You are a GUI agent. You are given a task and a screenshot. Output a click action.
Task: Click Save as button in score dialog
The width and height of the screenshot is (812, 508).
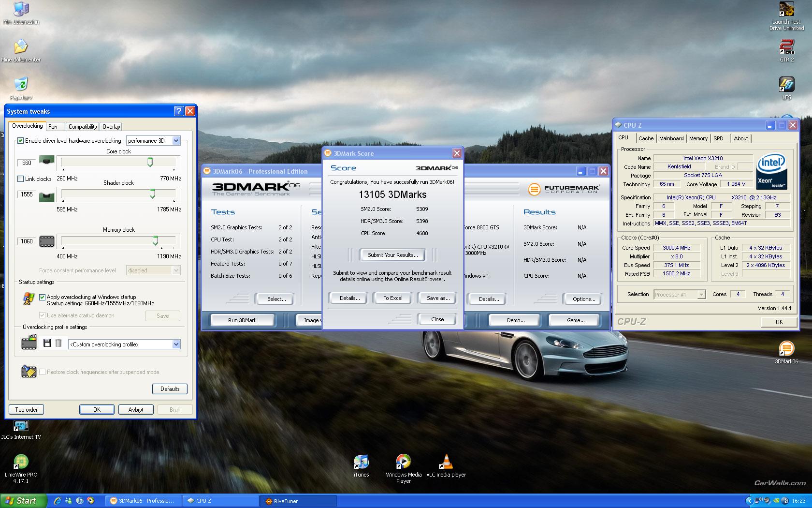(x=438, y=298)
